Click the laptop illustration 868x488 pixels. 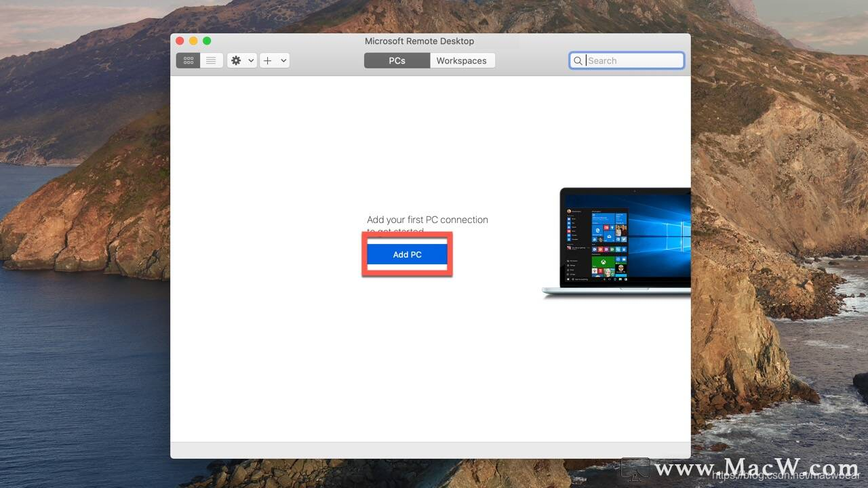click(616, 242)
